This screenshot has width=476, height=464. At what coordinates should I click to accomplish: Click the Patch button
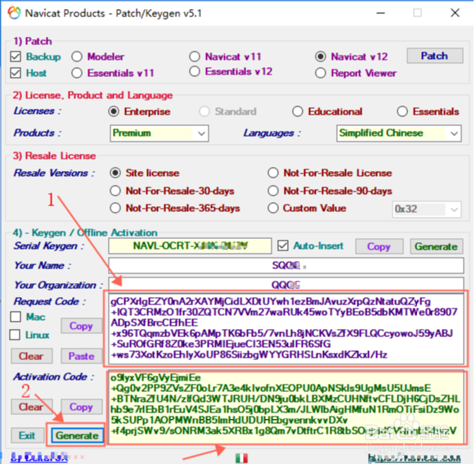(435, 56)
